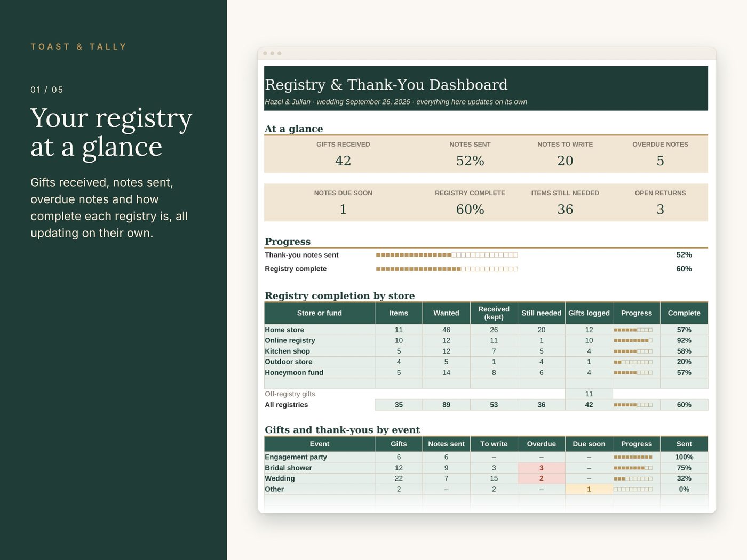Click the Items Still Needed value 36
This screenshot has width=747, height=560.
(565, 210)
